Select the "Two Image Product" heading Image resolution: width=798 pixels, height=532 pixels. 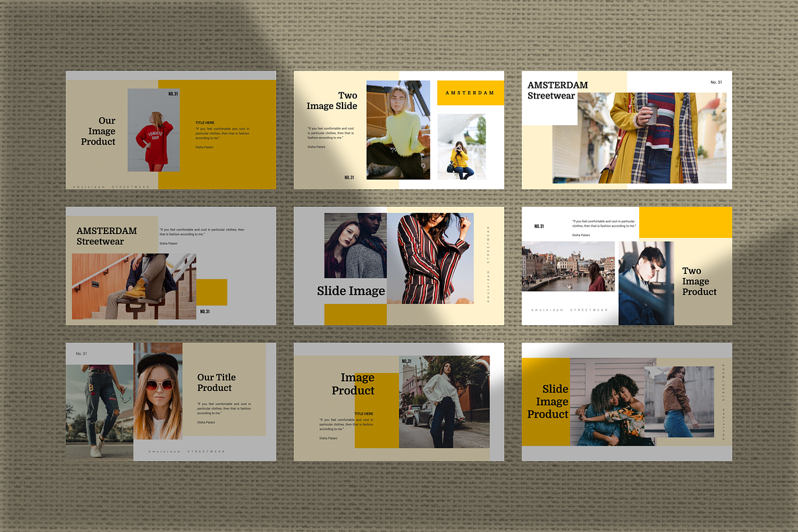pyautogui.click(x=700, y=281)
